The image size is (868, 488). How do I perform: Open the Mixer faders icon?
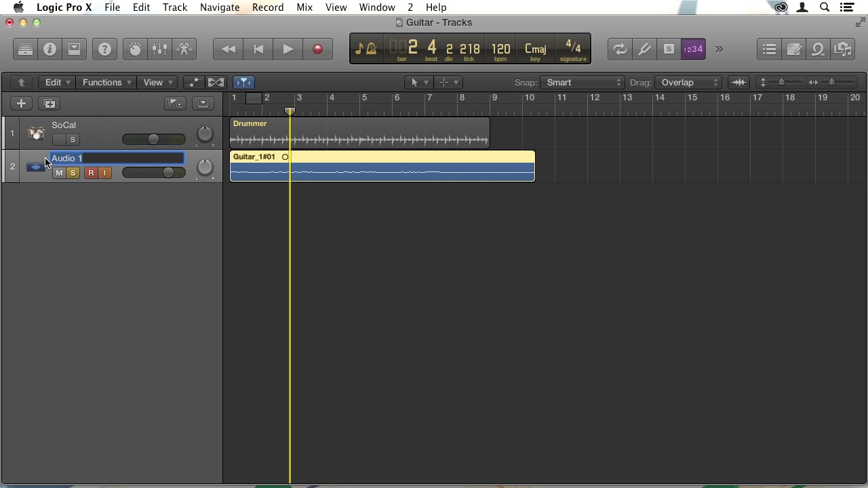click(x=159, y=49)
